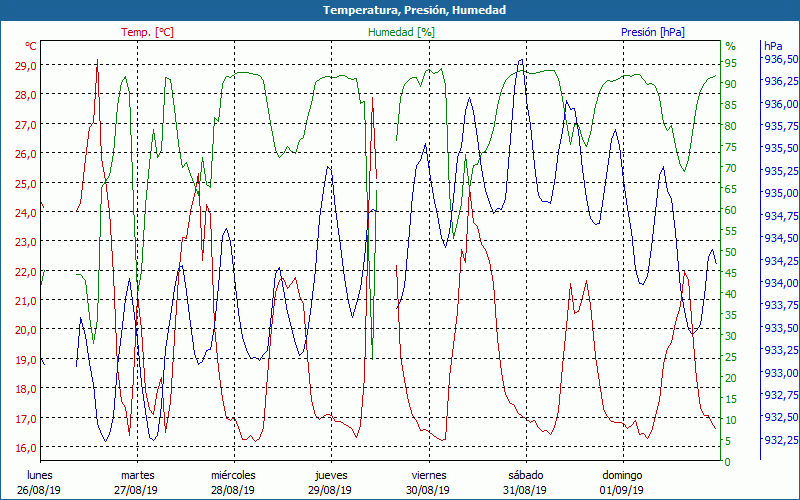The image size is (800, 500).
Task: Click the 90 humidity axis value
Action: pyautogui.click(x=731, y=84)
